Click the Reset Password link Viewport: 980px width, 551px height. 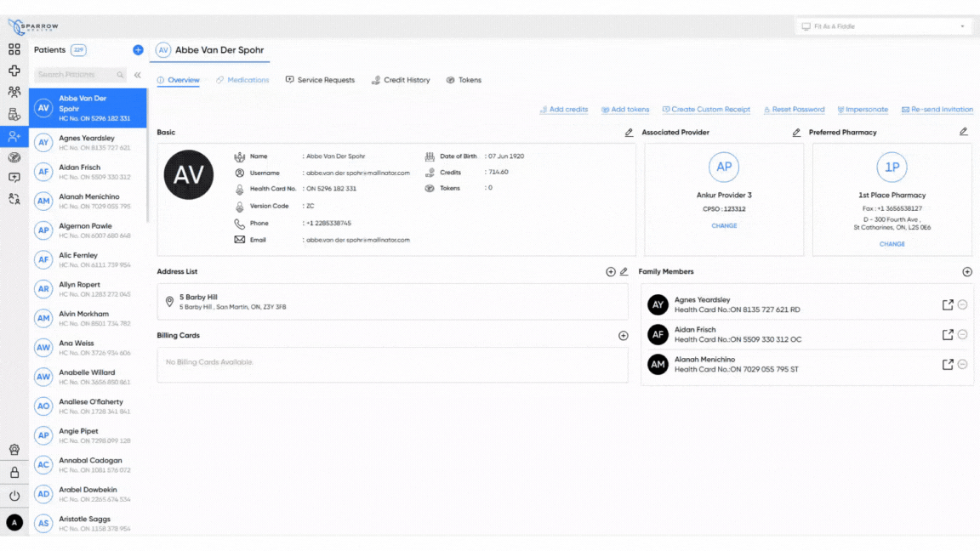pos(795,109)
